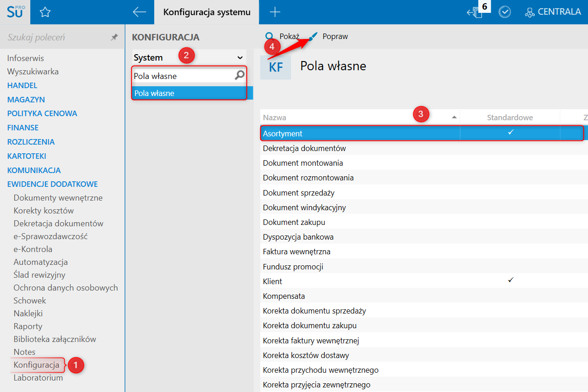Select the Dokument zakupu row
Image resolution: width=588 pixels, height=392 pixels.
click(424, 222)
